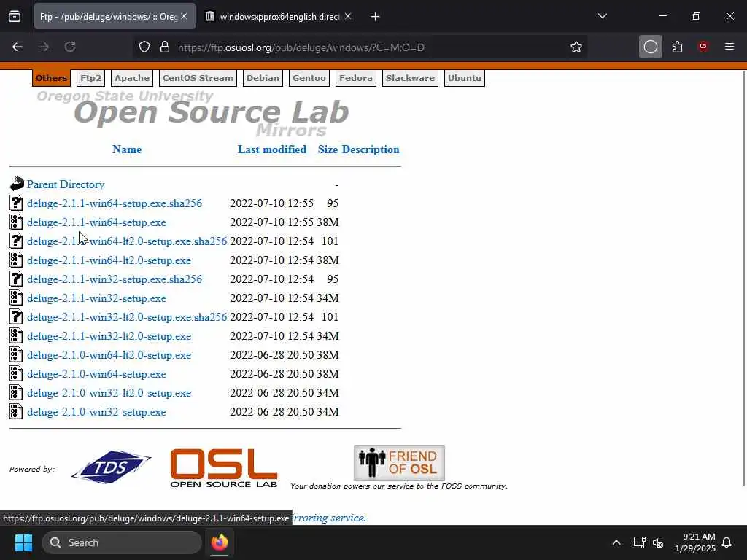The image size is (747, 560).
Task: Open the Extensions puzzle icon
Action: coord(677,47)
